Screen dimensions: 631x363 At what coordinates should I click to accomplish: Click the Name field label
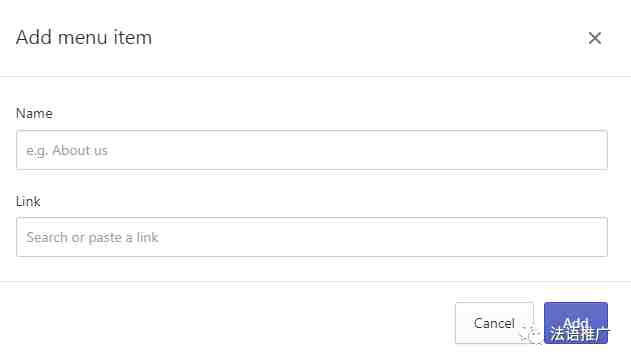click(x=34, y=113)
